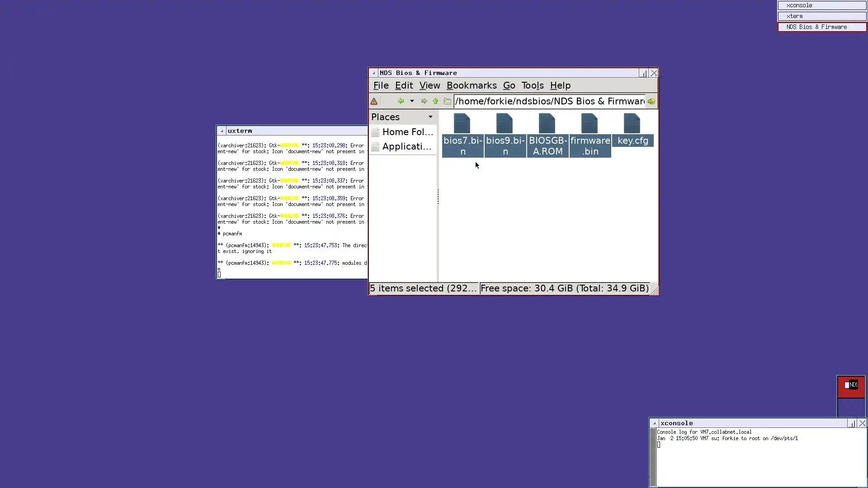868x488 pixels.
Task: Click the path entry field
Action: pyautogui.click(x=549, y=101)
